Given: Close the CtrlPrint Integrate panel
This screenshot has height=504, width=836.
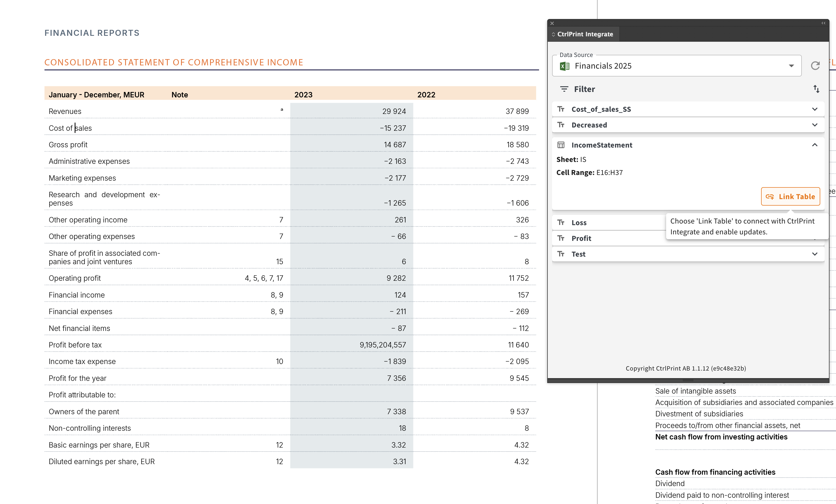Looking at the screenshot, I should (552, 23).
